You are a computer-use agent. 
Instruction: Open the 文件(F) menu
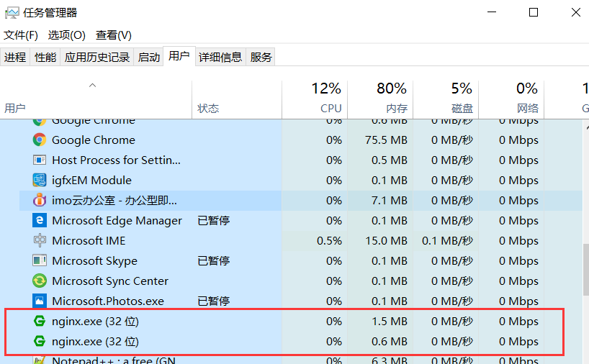coord(21,35)
